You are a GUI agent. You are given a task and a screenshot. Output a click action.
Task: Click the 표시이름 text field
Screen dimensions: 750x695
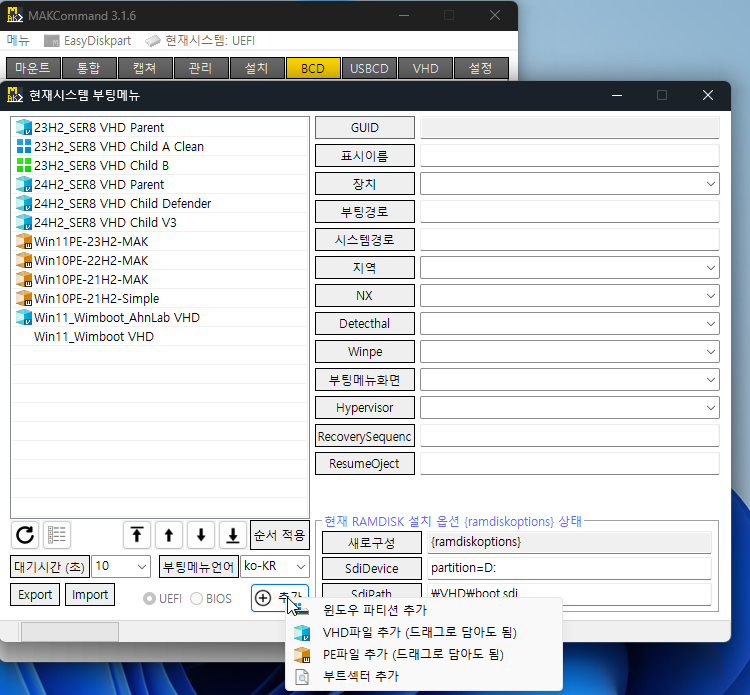pyautogui.click(x=570, y=156)
